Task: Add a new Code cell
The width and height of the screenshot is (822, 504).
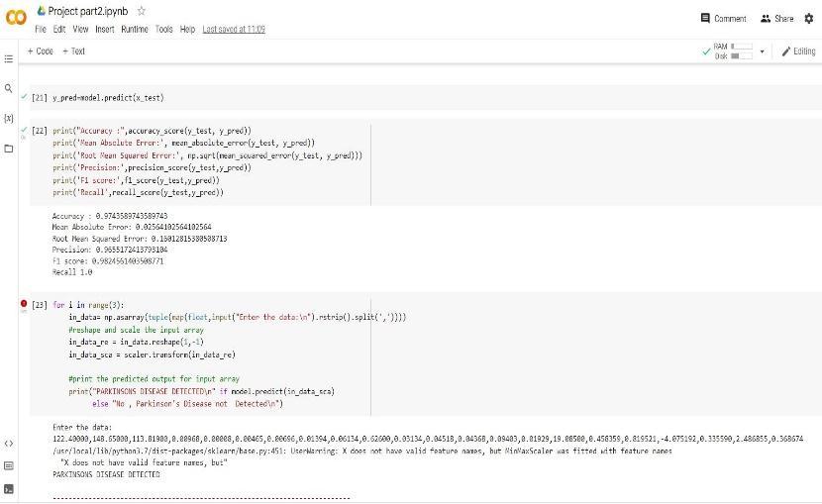Action: [x=41, y=51]
